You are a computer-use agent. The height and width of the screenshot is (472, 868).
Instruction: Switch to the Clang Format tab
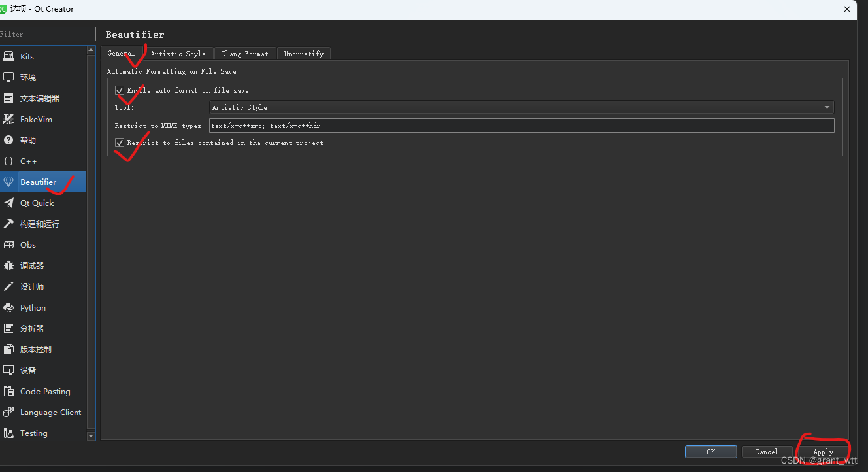pos(244,54)
